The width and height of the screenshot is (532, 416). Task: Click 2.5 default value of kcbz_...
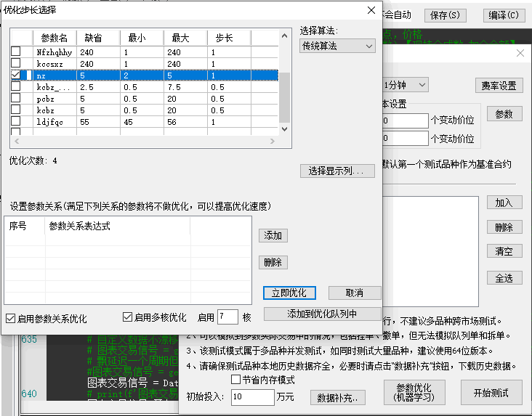pos(87,87)
